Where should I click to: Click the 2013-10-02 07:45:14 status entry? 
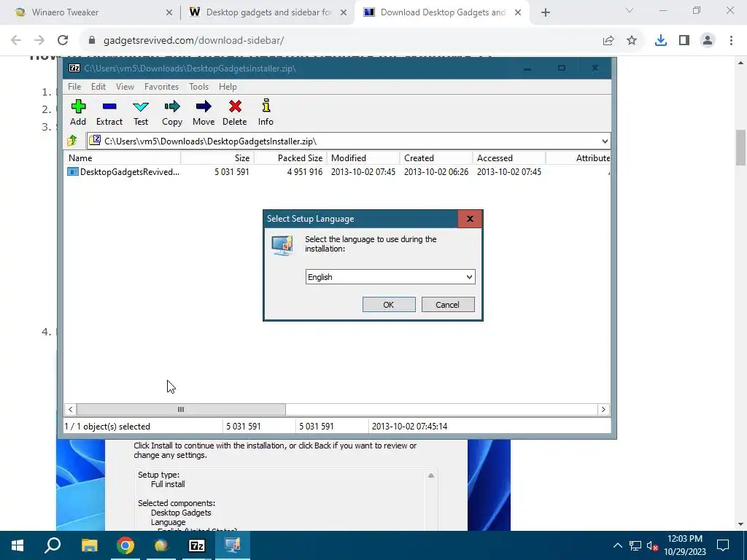pyautogui.click(x=410, y=427)
